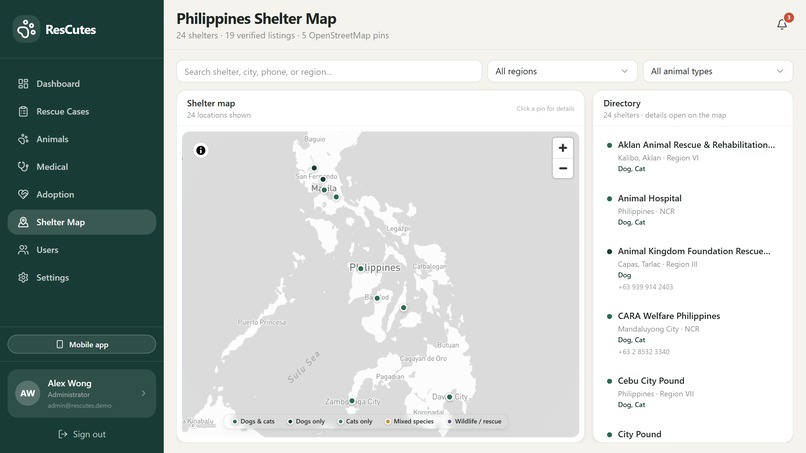Open the Mobile app button
This screenshot has width=806, height=453.
tap(82, 345)
